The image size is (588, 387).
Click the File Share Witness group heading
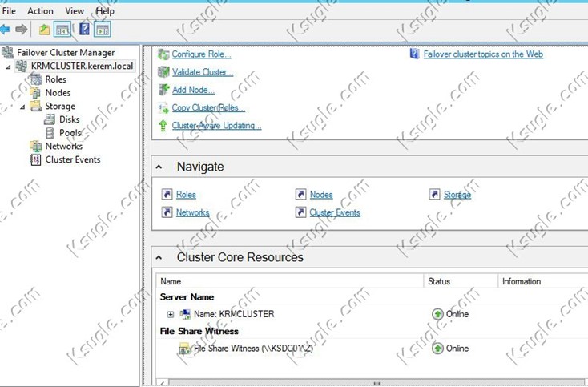click(199, 331)
